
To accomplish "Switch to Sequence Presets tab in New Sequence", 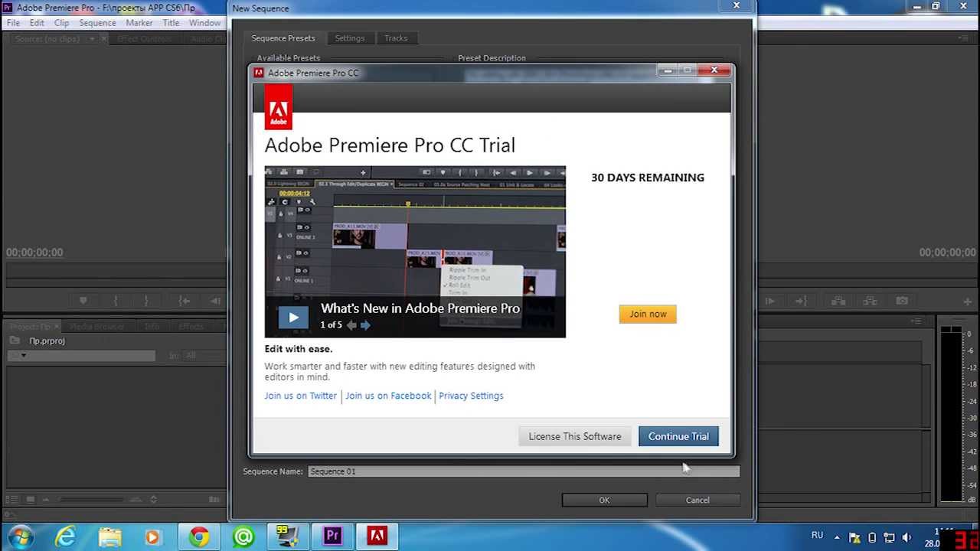I will [x=283, y=38].
